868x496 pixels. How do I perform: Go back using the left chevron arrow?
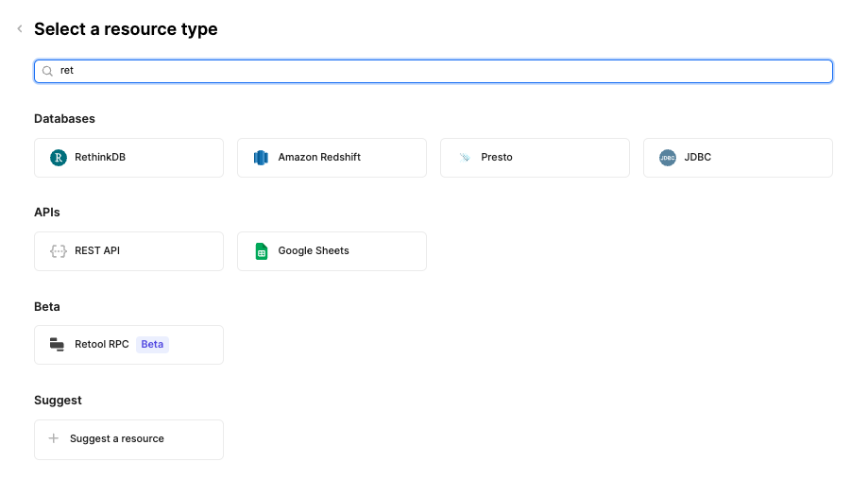pos(20,28)
